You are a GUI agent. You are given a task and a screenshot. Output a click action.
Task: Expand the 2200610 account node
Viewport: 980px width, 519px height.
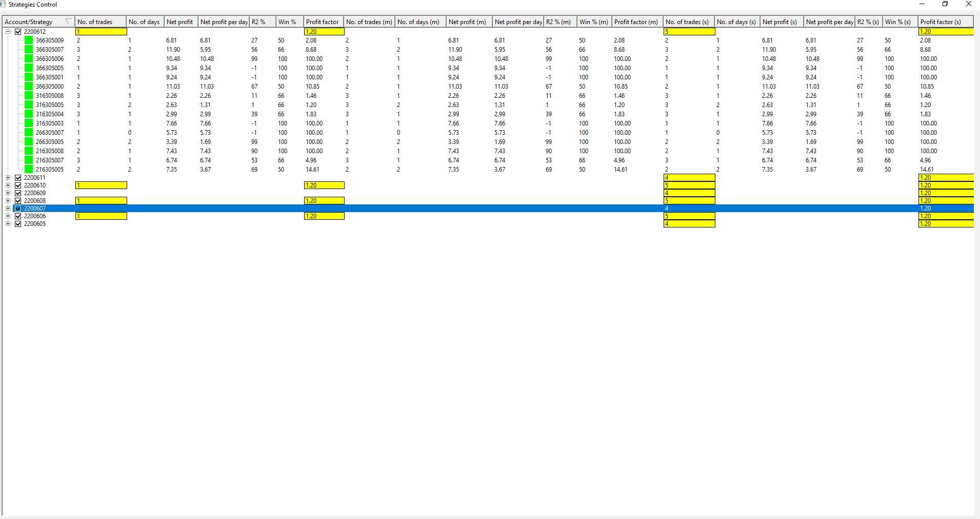tap(8, 185)
